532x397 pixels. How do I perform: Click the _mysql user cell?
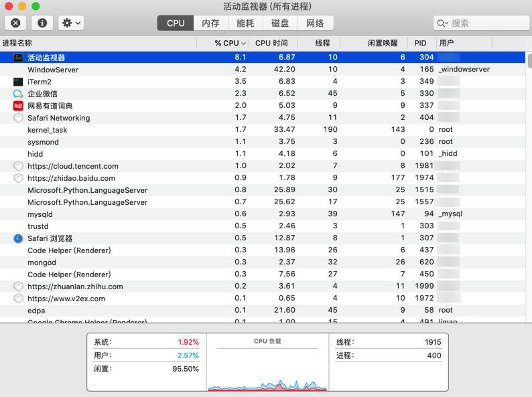pyautogui.click(x=450, y=214)
